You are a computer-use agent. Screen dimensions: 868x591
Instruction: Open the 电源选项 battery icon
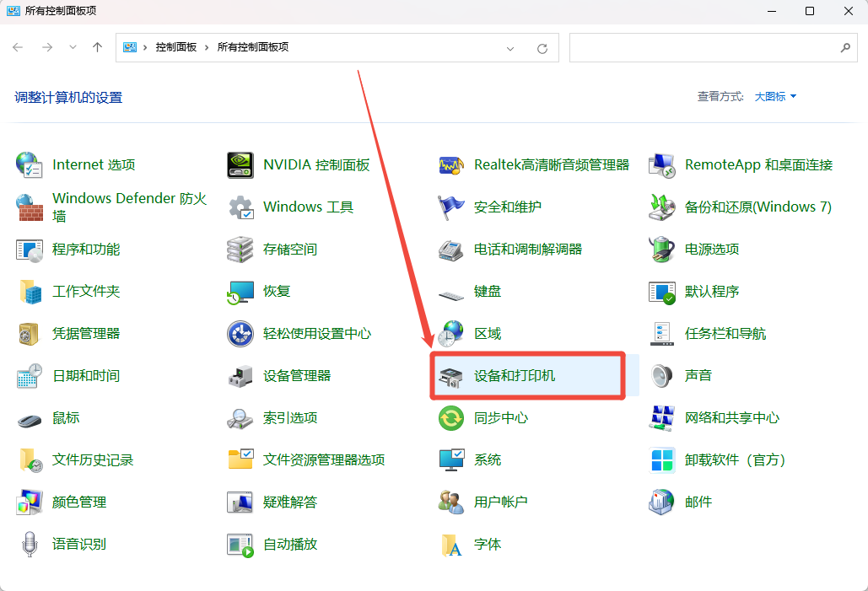click(x=662, y=250)
